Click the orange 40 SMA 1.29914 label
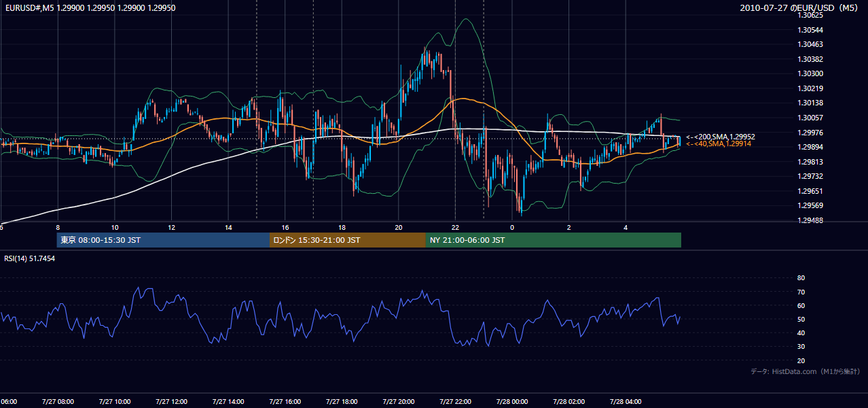 point(719,143)
